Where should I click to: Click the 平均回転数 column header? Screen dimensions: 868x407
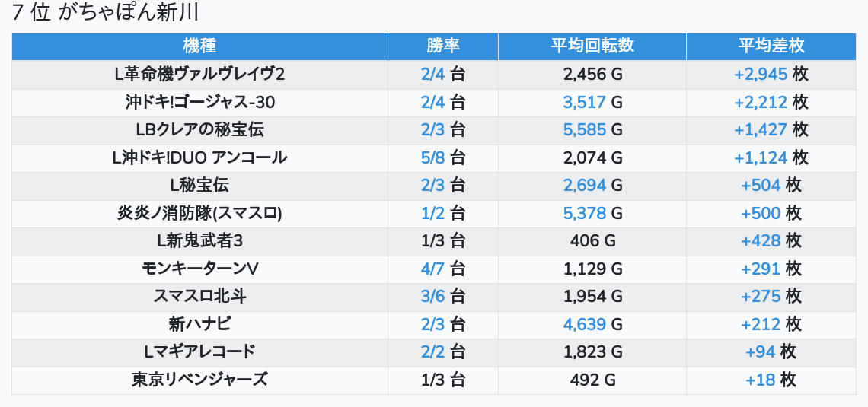point(592,46)
